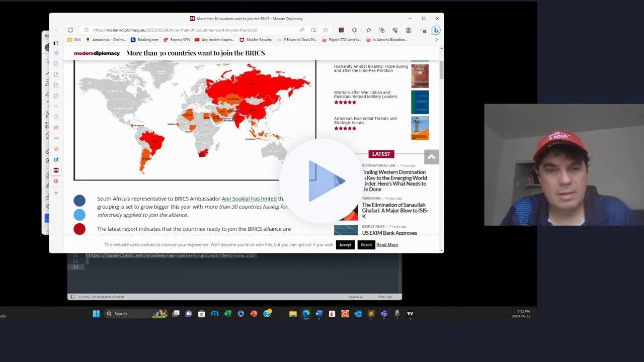Click the Warriors after War book cover

point(420,102)
